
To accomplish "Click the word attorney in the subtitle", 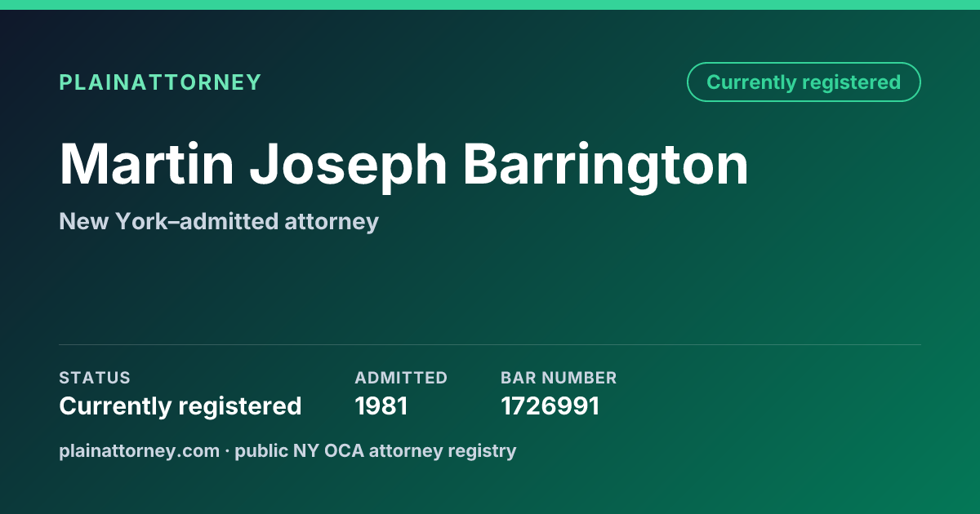I will (x=332, y=222).
